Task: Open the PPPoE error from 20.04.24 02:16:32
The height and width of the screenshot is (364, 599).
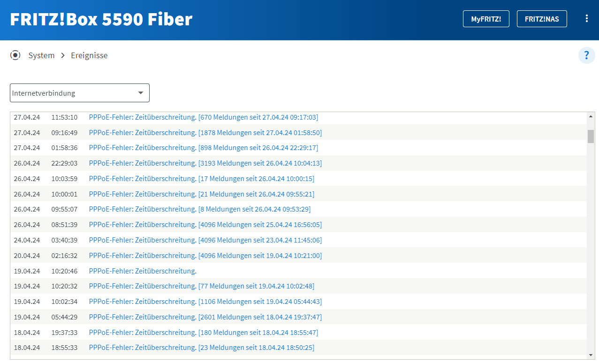Action: pos(205,255)
